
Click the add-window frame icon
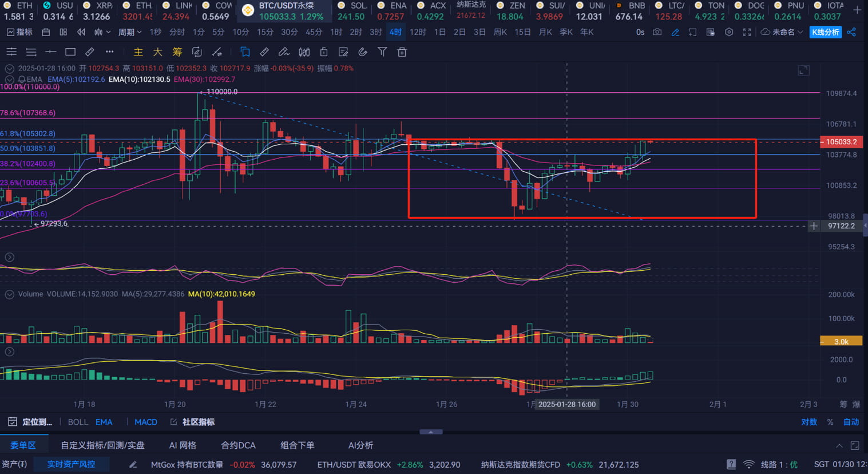(x=692, y=32)
